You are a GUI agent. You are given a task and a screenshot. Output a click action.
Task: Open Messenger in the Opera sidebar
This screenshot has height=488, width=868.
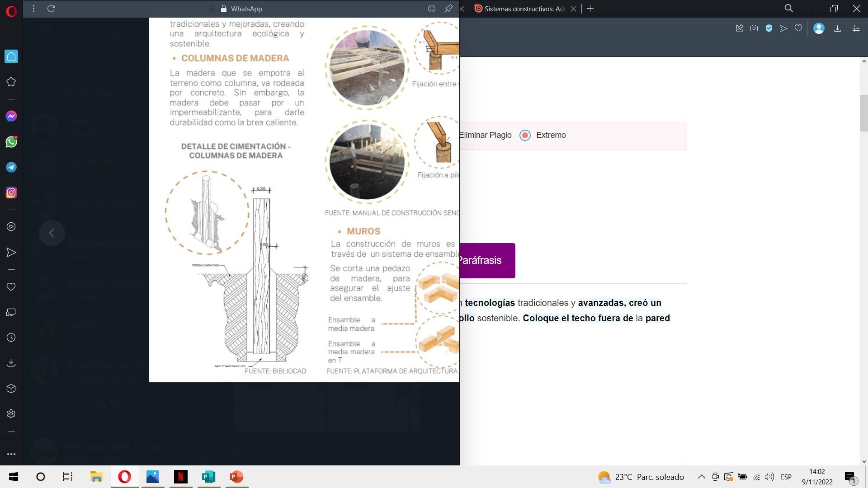11,117
